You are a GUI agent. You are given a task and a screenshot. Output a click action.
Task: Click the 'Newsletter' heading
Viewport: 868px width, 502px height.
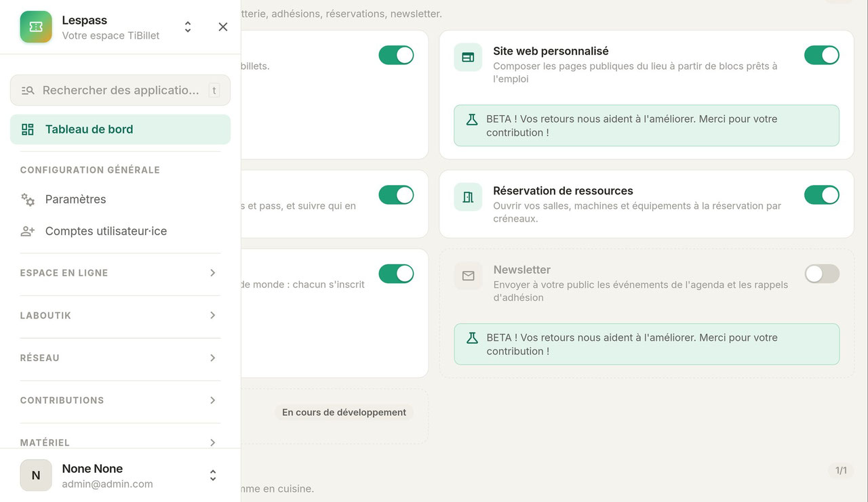521,270
